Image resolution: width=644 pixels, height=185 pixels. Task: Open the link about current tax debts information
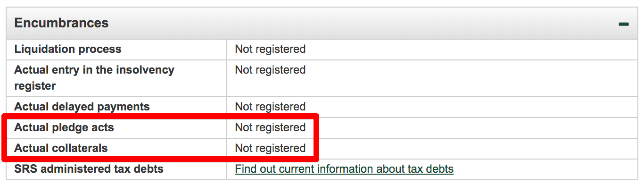click(344, 169)
